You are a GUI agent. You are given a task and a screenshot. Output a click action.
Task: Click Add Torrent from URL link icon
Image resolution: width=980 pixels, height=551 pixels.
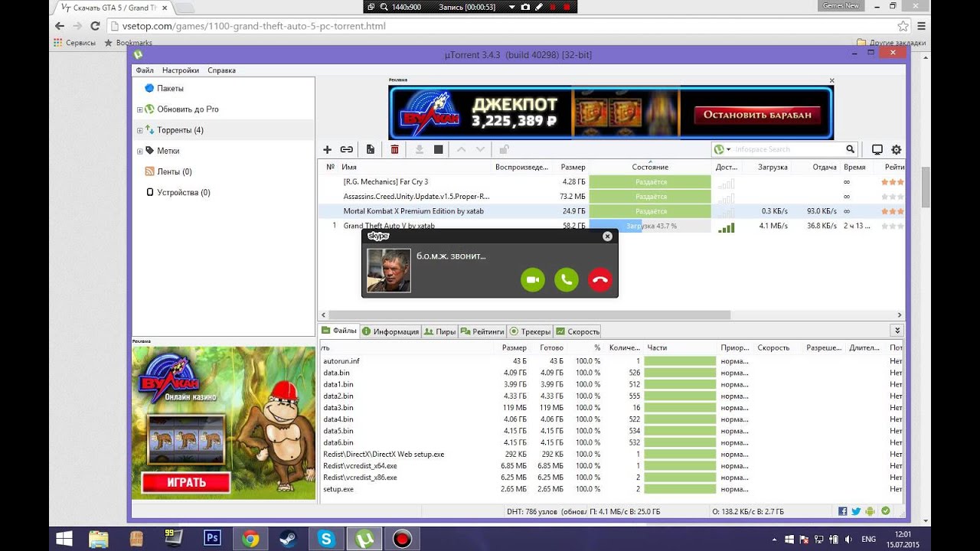[x=347, y=149]
